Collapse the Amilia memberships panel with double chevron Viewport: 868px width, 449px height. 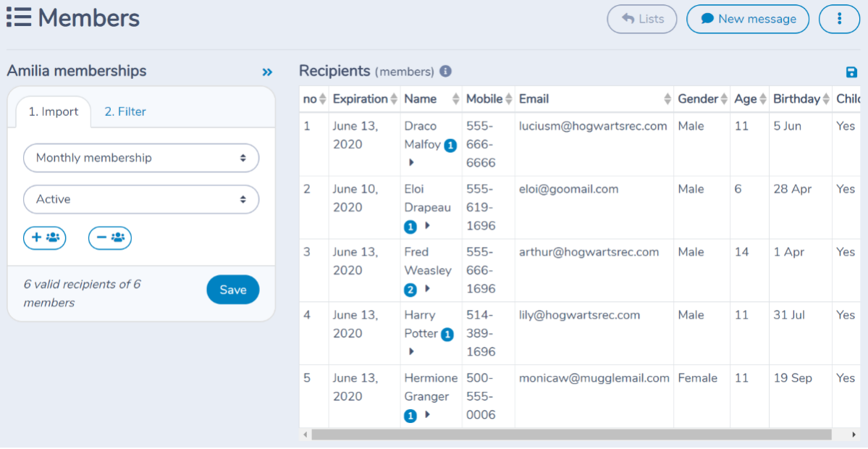tap(267, 72)
